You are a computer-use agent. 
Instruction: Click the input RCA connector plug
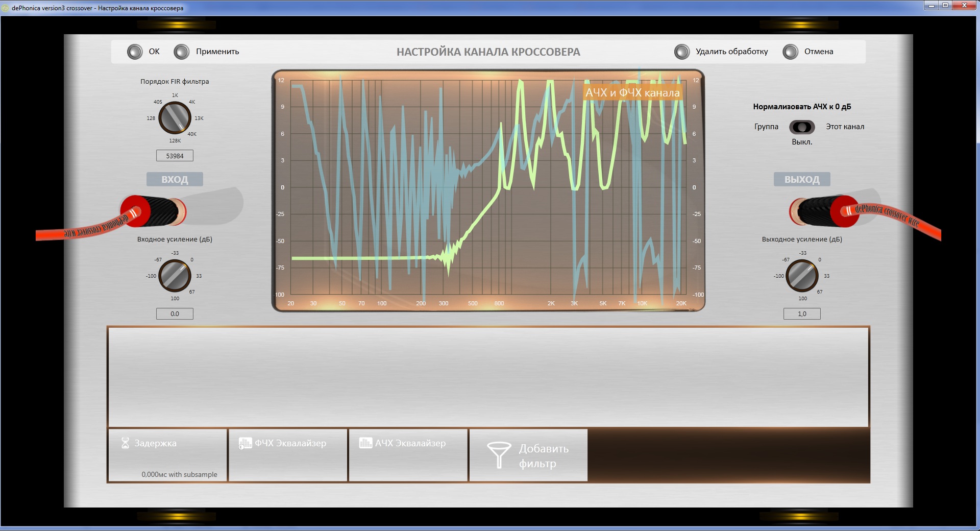[153, 211]
